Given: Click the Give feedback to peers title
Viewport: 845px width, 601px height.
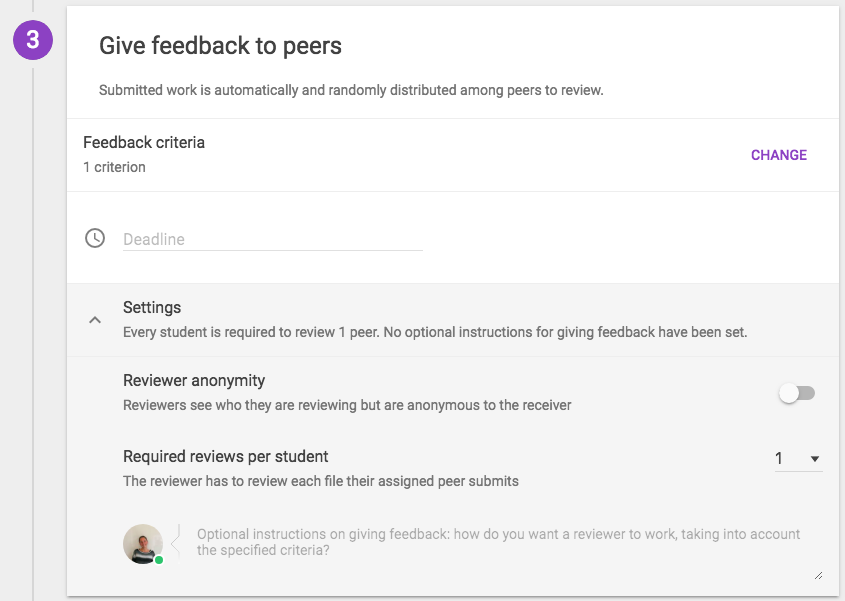Looking at the screenshot, I should tap(220, 46).
